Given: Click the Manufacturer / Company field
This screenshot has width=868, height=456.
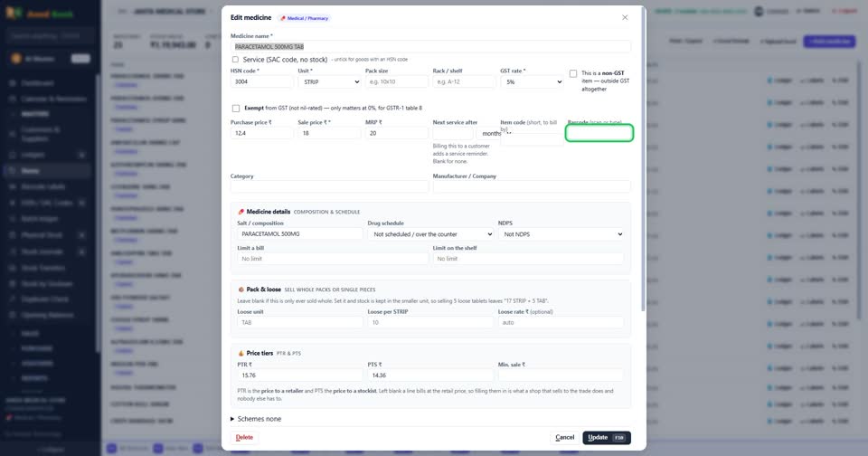Looking at the screenshot, I should [532, 186].
